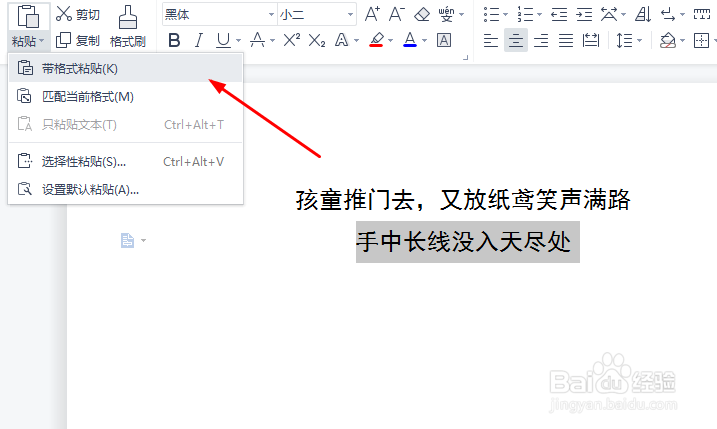Click the center alignment button
Screen dimensions: 717x429
(516, 41)
